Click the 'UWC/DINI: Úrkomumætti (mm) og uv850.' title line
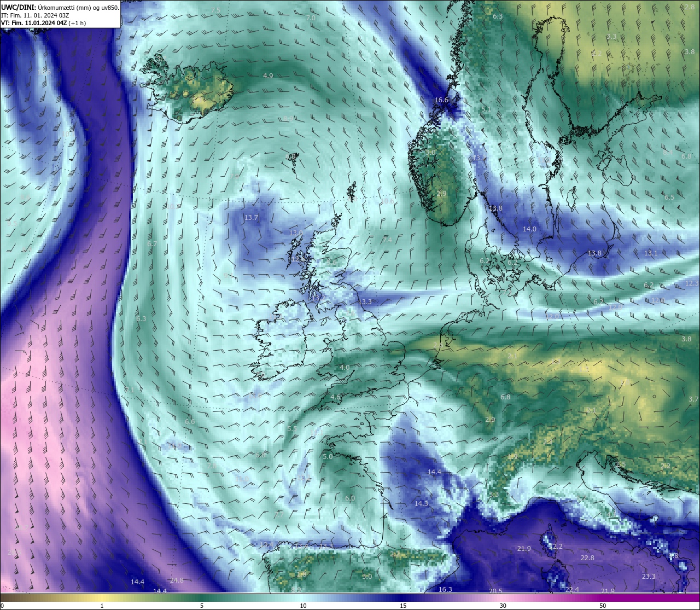This screenshot has width=700, height=610. tap(60, 7)
